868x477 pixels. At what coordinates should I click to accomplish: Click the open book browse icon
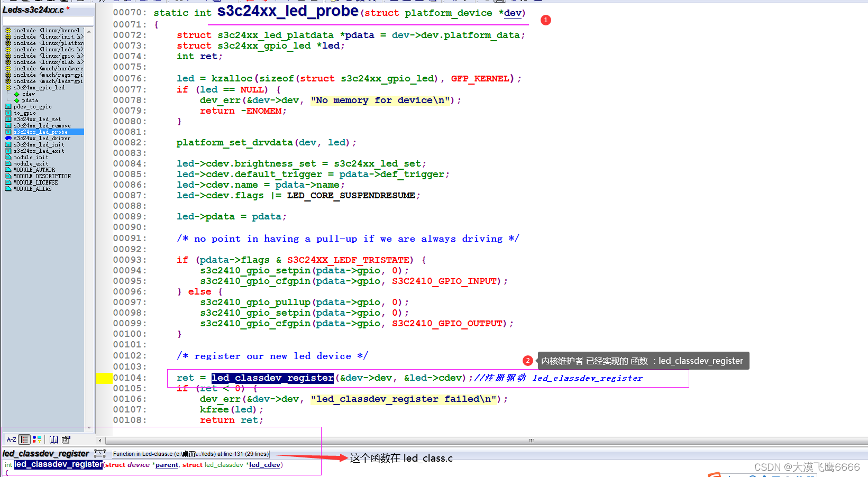(x=53, y=439)
